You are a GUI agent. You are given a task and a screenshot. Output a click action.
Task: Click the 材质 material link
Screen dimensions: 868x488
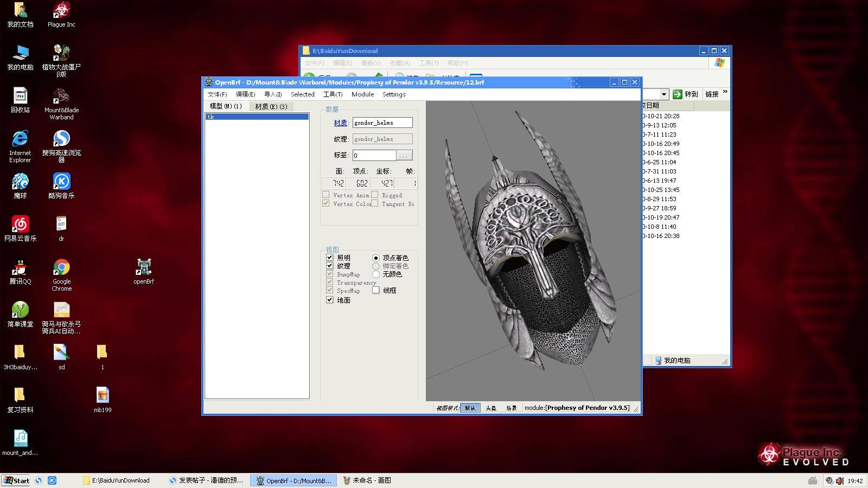click(x=340, y=123)
